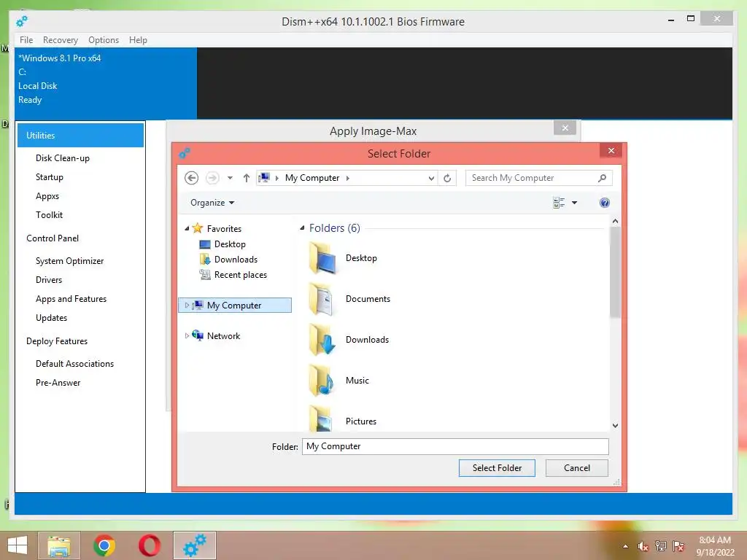Select Recent places under Favorites
This screenshot has height=560, width=747.
pos(241,275)
